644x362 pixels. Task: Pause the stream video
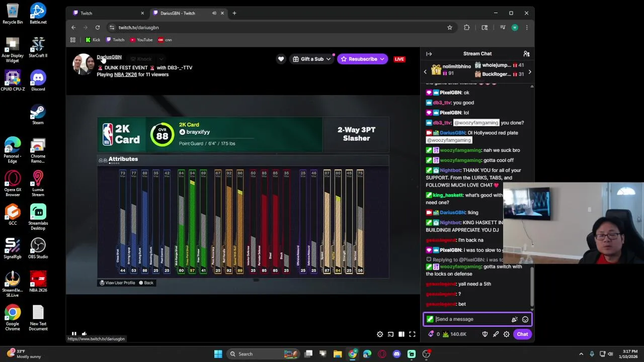pos(74,334)
